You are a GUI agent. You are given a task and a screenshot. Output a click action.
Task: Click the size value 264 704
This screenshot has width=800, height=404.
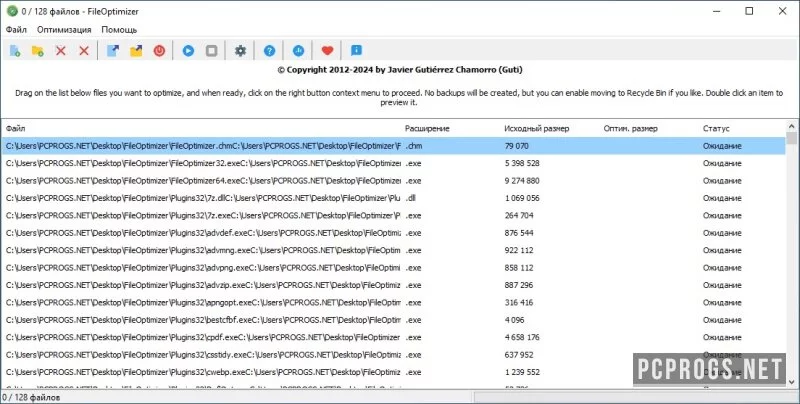tap(519, 215)
